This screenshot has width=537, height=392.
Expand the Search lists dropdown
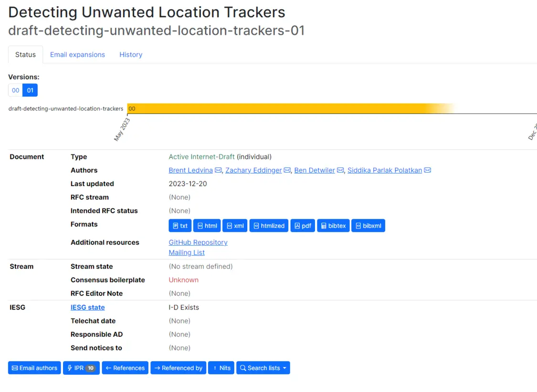pos(263,368)
